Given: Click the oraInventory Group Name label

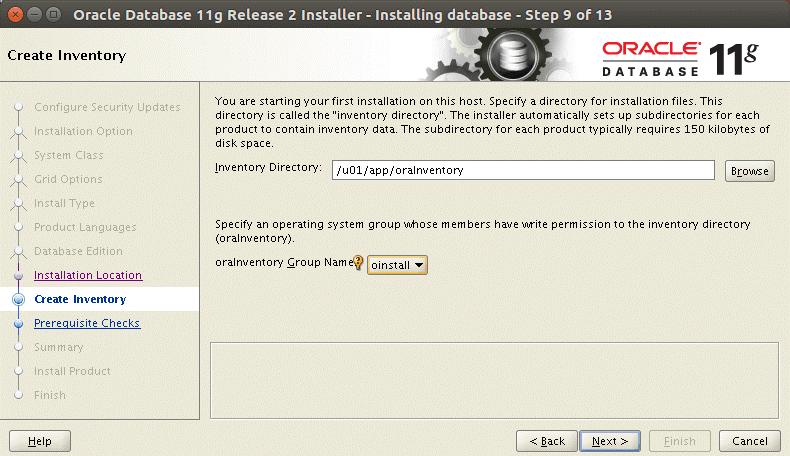Looking at the screenshot, I should pos(284,262).
